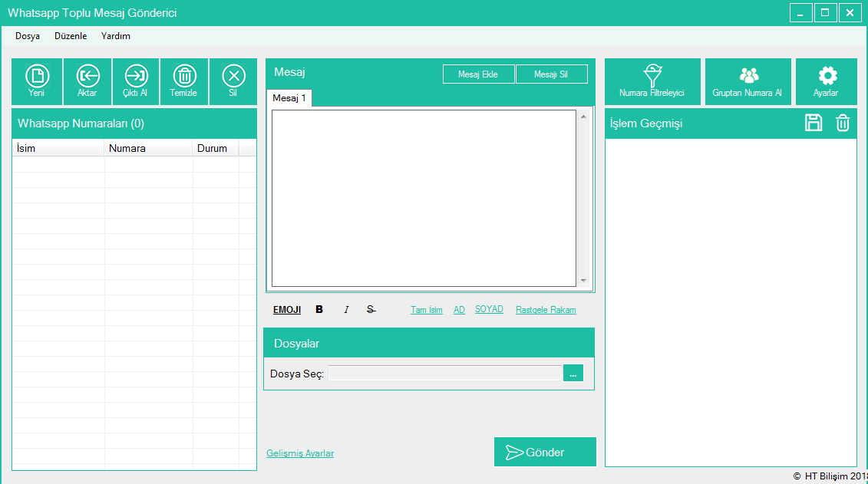Image resolution: width=868 pixels, height=484 pixels.
Task: Select the Mesaj 1 tab
Action: 289,98
